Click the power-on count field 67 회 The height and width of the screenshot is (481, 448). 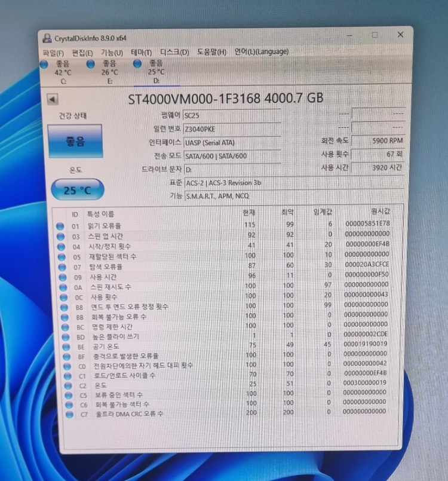[378, 154]
